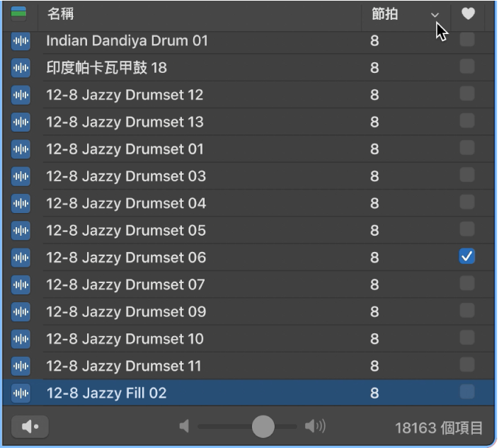Viewport: 499px width, 448px height.
Task: Mark 12-8 Jazzy Drumset 12 as favorite
Action: pyautogui.click(x=467, y=93)
